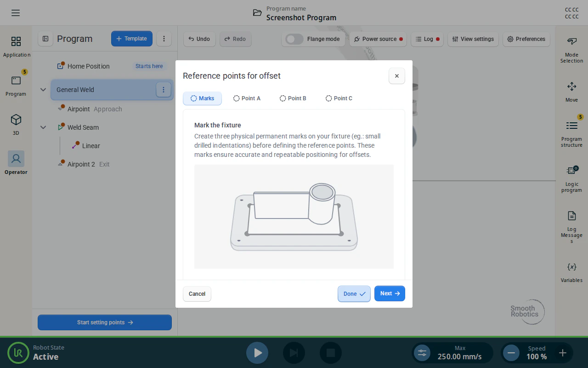The image size is (588, 368).
Task: Click the Redo button
Action: pos(235,39)
